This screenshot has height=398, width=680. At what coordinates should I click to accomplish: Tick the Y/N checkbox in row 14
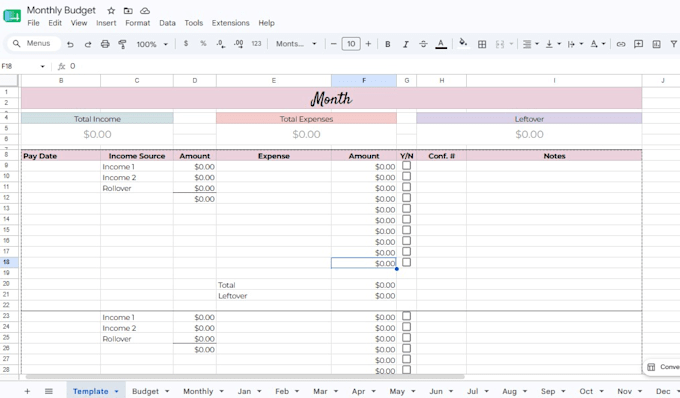coord(406,219)
